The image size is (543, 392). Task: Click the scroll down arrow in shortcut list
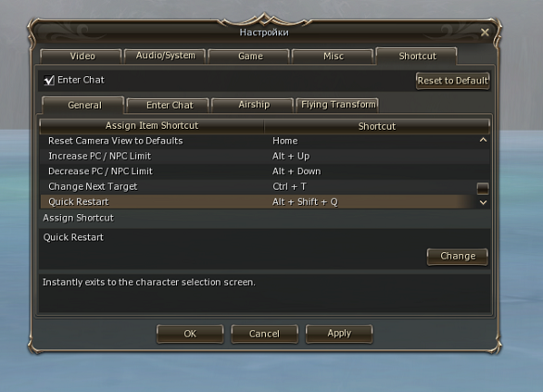click(x=483, y=202)
